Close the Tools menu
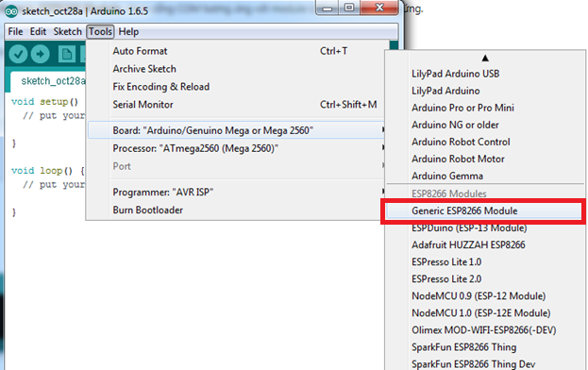This screenshot has height=370, width=588. click(x=100, y=31)
